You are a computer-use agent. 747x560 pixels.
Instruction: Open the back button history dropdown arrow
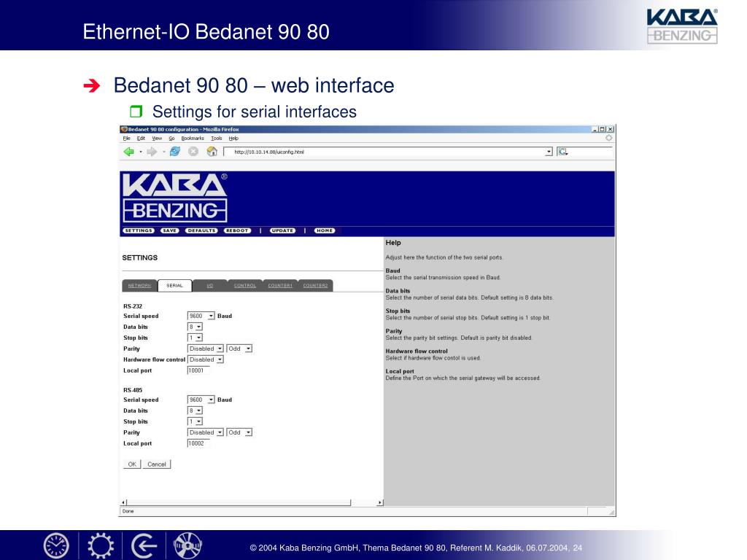point(141,152)
